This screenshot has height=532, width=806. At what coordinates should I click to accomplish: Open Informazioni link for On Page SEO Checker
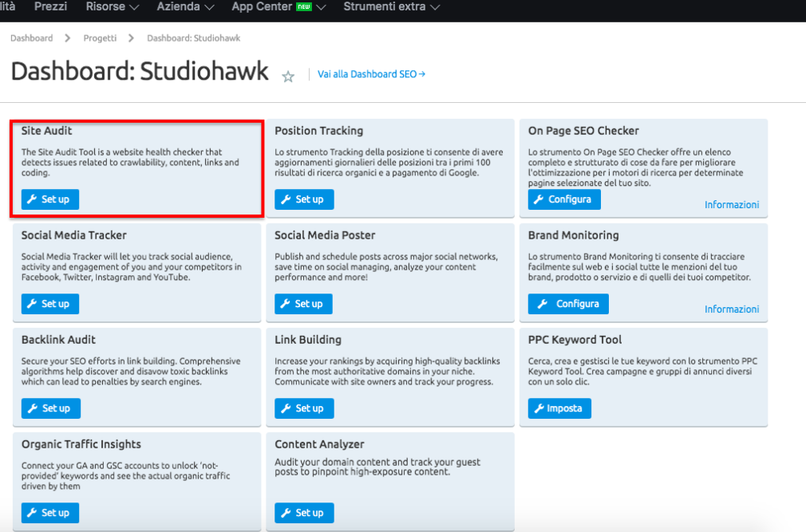[x=732, y=205]
